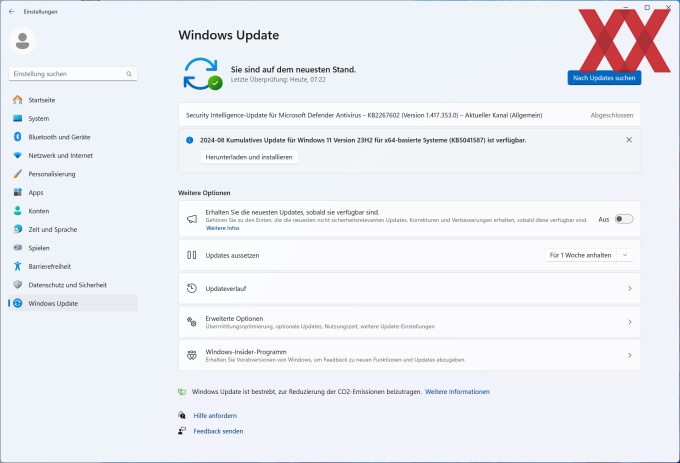Open the Weitere Informationen link about CO2

[x=457, y=391]
